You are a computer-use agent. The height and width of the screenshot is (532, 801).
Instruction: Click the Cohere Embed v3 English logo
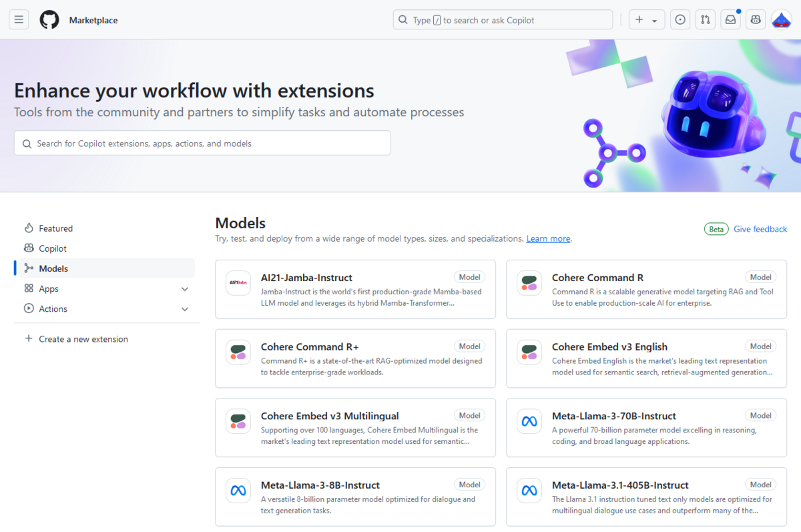[529, 352]
